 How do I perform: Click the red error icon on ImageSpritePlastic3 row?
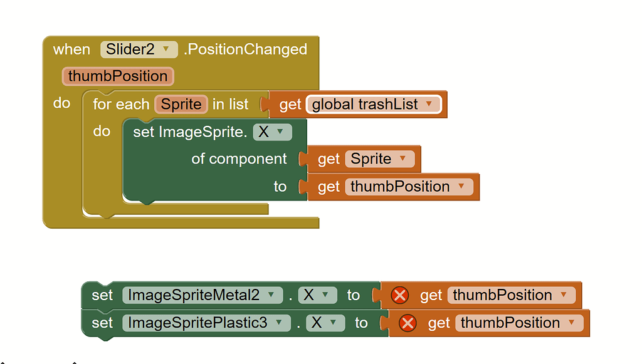click(408, 323)
